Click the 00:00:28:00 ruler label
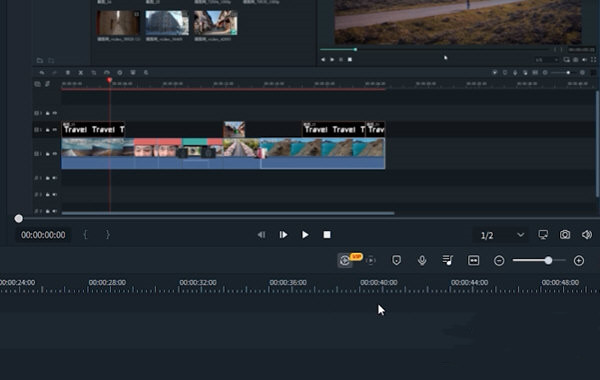600x380 pixels. (107, 282)
